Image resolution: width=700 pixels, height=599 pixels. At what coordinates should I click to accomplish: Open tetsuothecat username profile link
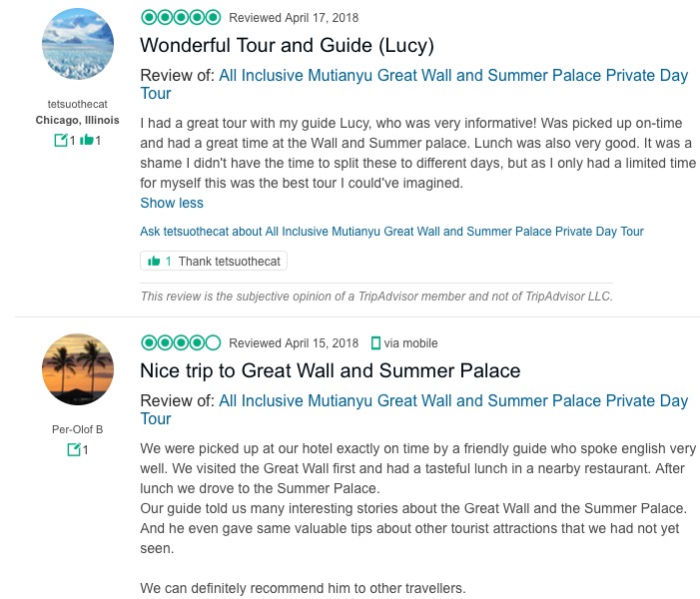click(77, 105)
